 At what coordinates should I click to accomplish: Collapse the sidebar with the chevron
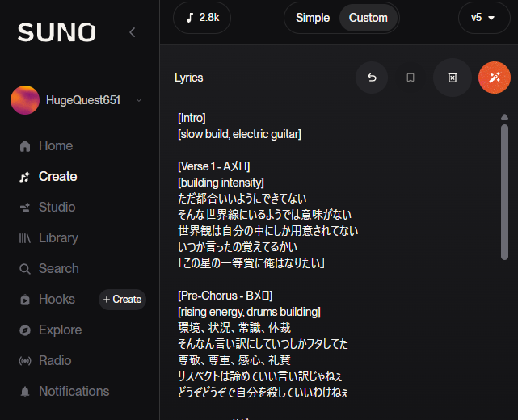[133, 32]
